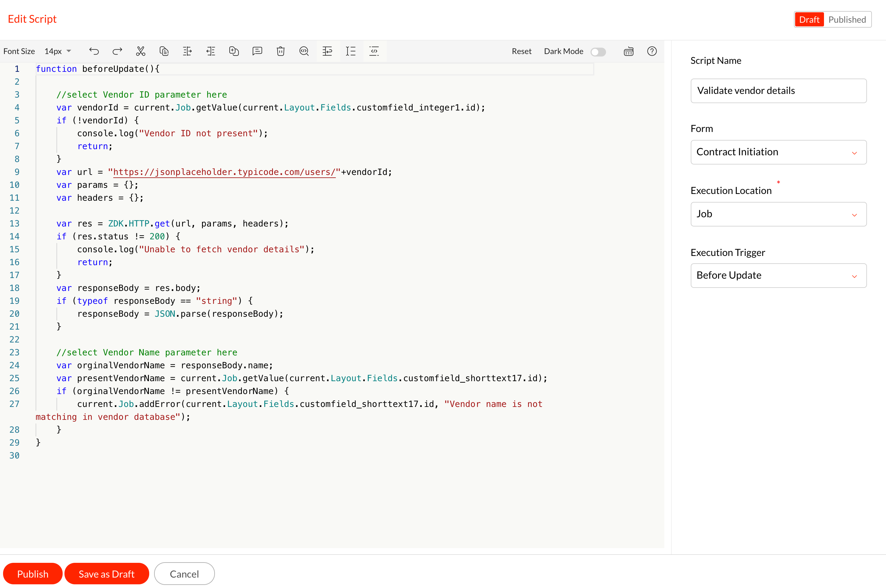Click the code search magnifier icon
This screenshot has width=886, height=588.
[x=304, y=51]
